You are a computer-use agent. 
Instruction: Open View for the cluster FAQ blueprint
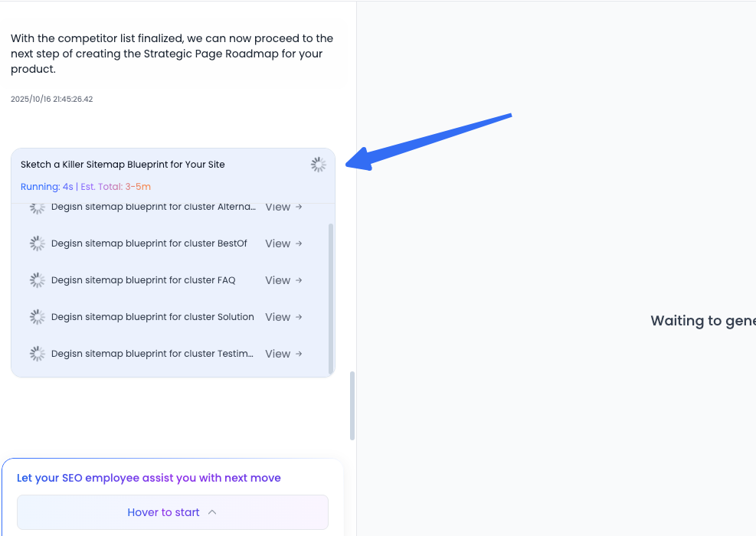(x=283, y=280)
